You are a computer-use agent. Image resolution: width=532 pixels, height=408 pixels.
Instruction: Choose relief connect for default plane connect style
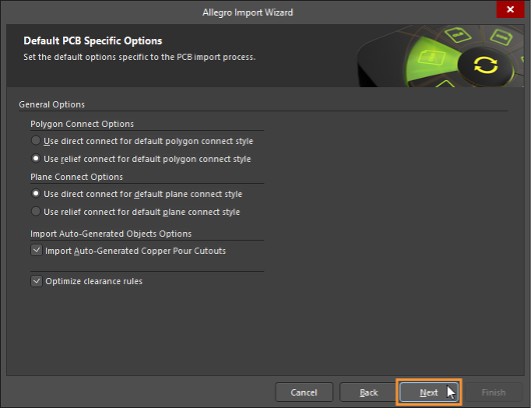click(x=36, y=211)
